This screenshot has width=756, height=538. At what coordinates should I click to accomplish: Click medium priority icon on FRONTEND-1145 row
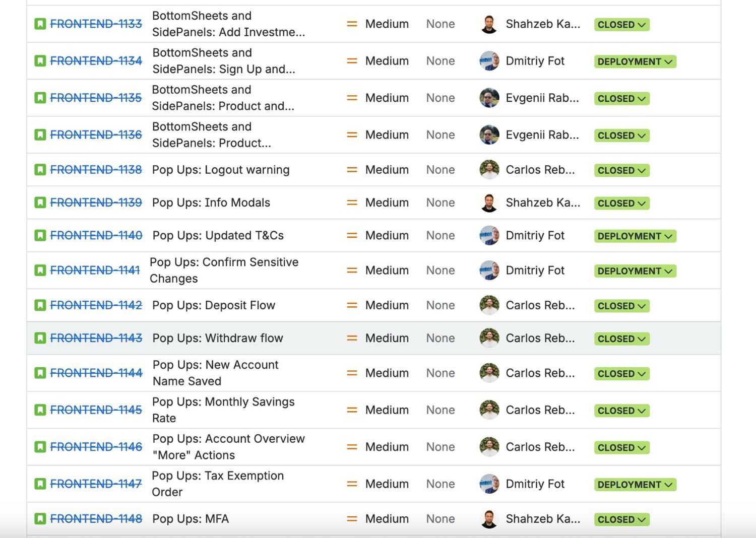[352, 410]
